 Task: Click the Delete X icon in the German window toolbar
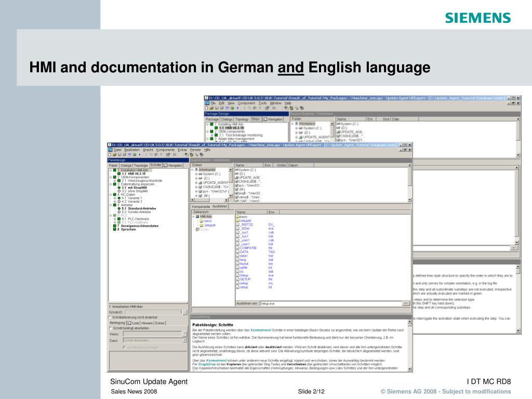pos(161,155)
